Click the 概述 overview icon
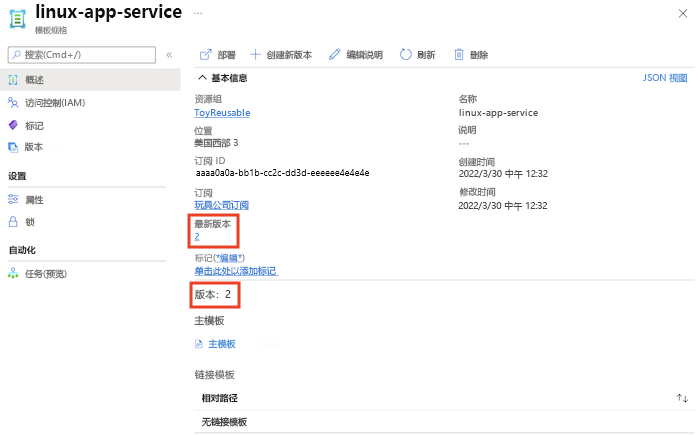The width and height of the screenshot is (700, 435). tap(13, 80)
